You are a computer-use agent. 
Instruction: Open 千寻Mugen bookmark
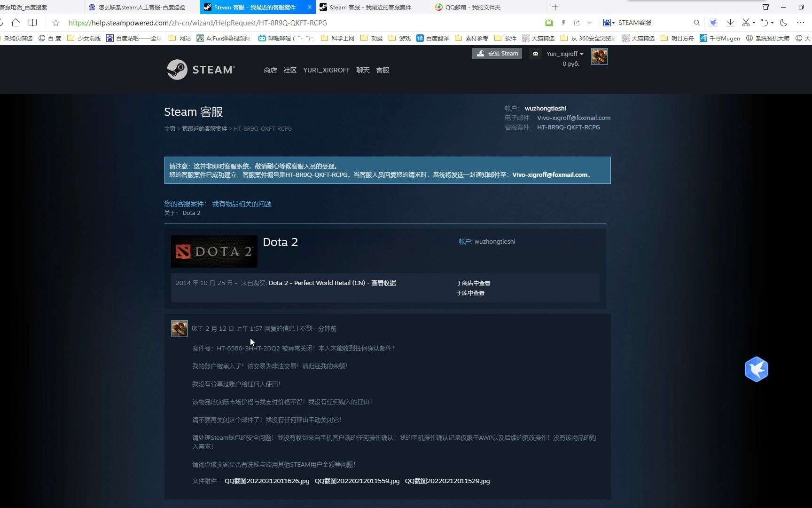(720, 38)
